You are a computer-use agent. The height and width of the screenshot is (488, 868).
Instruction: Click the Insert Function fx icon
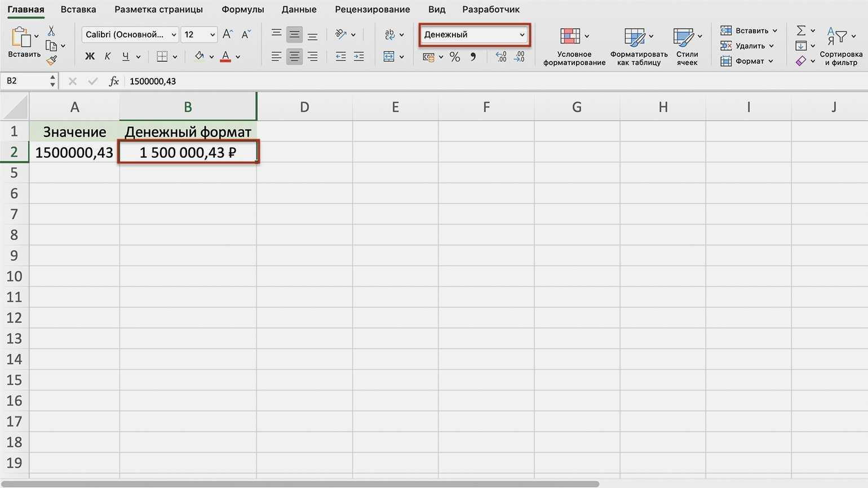[x=114, y=81]
